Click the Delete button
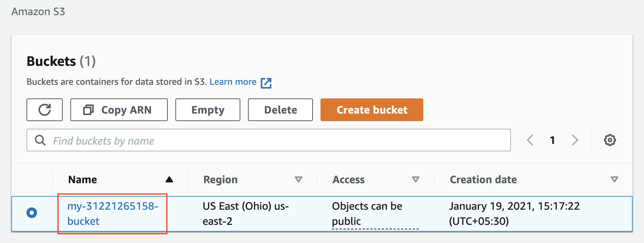This screenshot has height=243, width=644. point(280,110)
